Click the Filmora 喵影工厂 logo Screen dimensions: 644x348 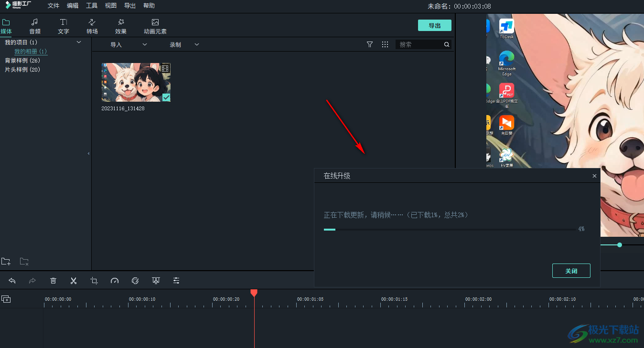[x=19, y=5]
